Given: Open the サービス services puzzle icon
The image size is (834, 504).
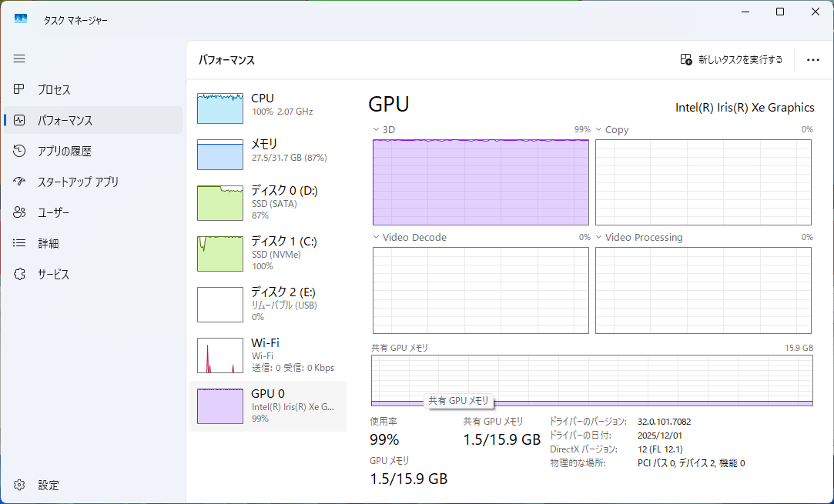Looking at the screenshot, I should point(20,274).
